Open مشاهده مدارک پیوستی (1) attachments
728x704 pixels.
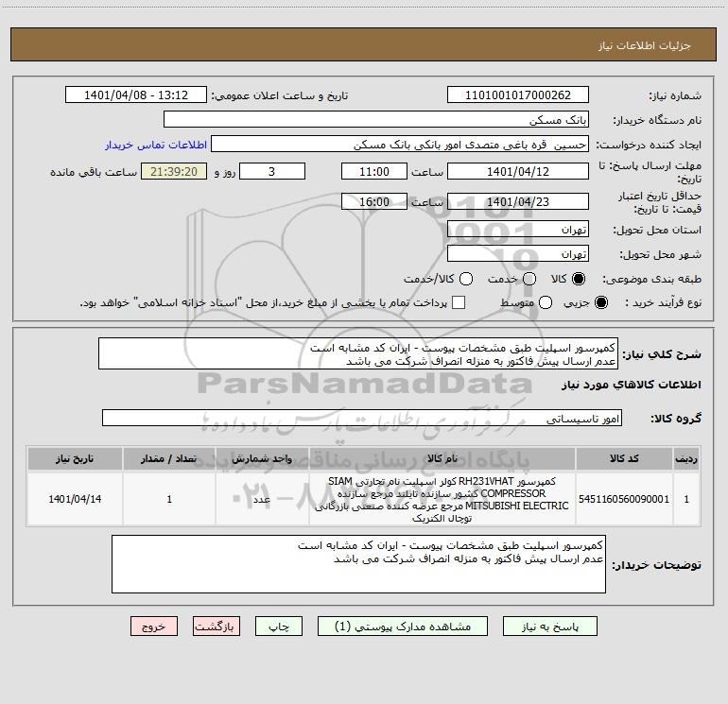coord(403,626)
